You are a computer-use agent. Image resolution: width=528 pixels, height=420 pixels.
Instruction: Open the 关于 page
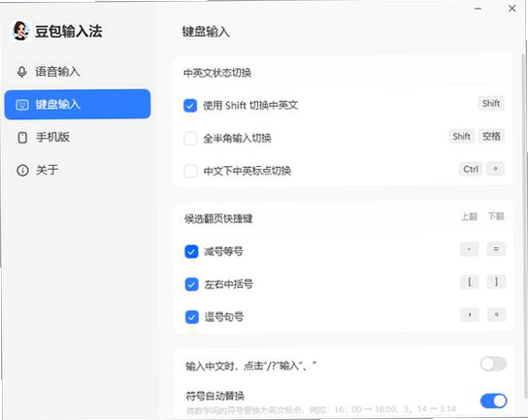point(78,170)
